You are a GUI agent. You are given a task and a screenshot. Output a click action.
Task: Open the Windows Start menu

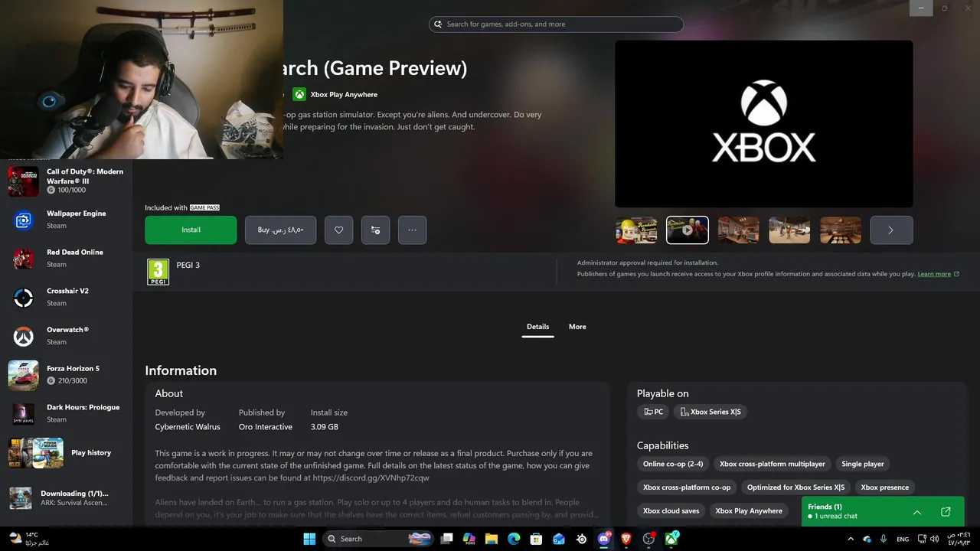[x=309, y=539]
